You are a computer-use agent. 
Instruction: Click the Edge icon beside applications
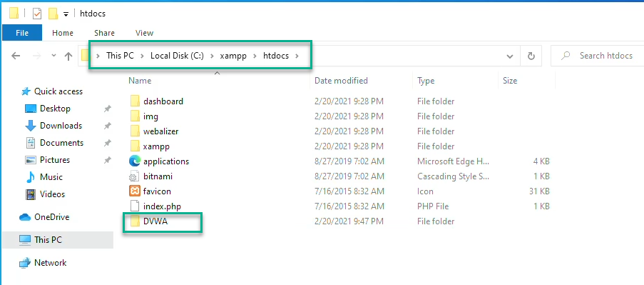pos(135,161)
